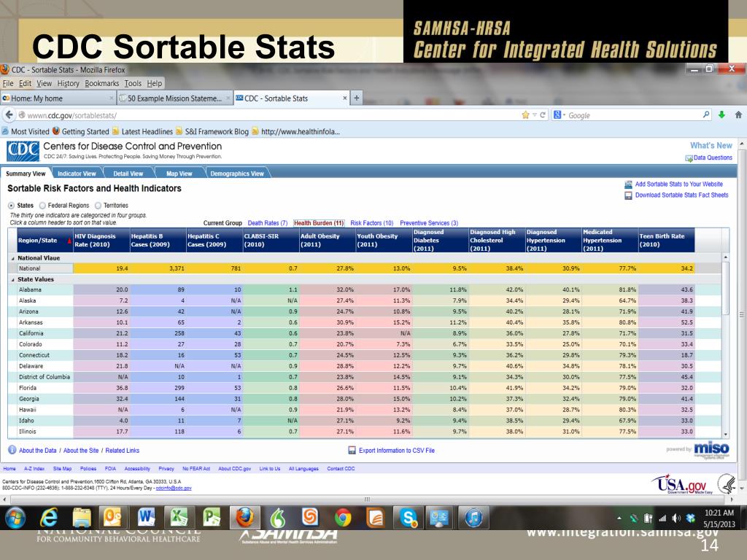This screenshot has height=560, width=747.
Task: Open the Data Questions link
Action: (713, 157)
